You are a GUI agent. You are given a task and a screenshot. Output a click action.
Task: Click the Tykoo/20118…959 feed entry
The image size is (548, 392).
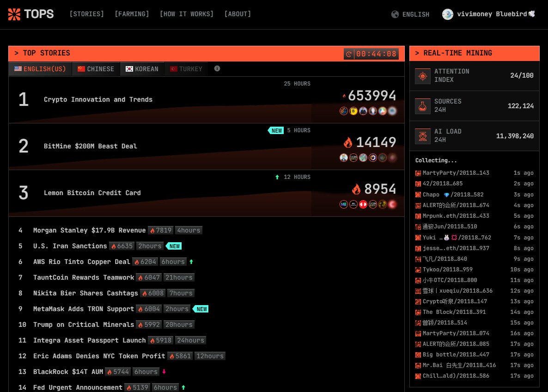coord(474,269)
